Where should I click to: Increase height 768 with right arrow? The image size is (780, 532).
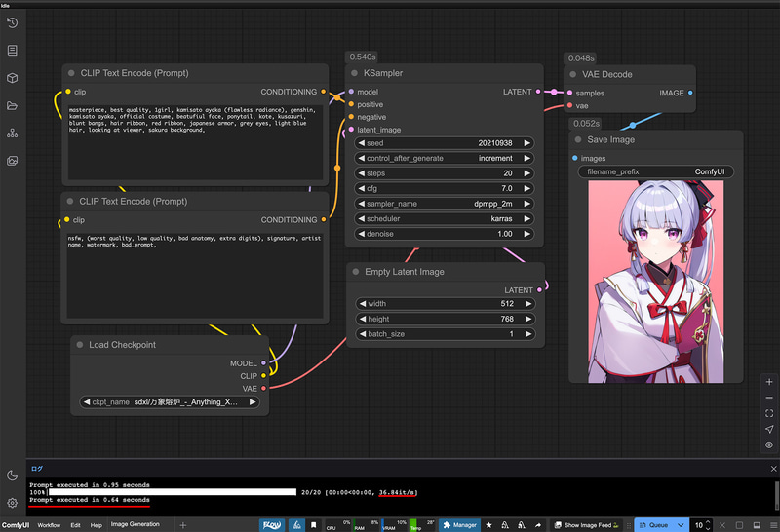[528, 319]
